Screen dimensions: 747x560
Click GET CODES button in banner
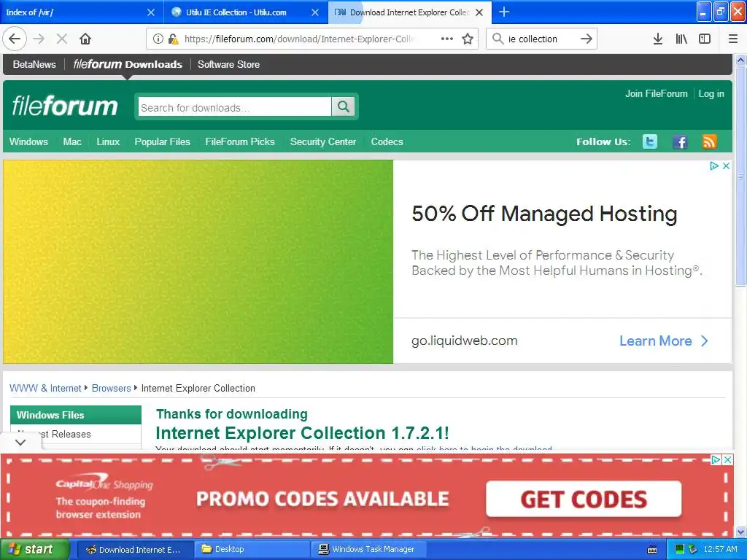[584, 499]
